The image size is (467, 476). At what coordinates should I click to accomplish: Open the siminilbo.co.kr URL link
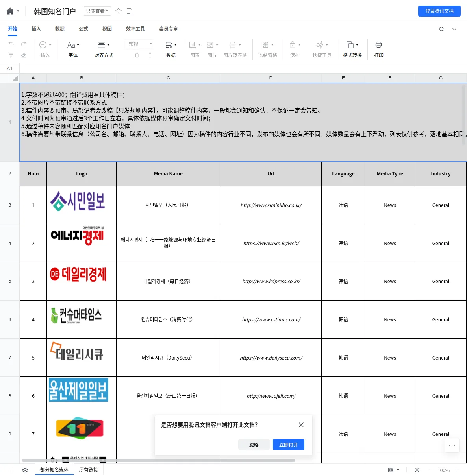pyautogui.click(x=271, y=205)
